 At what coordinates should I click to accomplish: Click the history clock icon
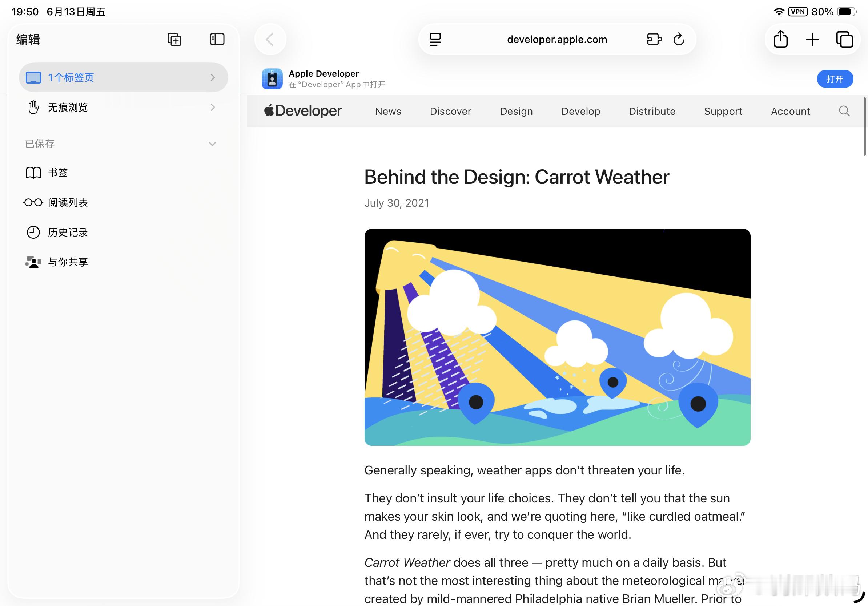tap(33, 233)
